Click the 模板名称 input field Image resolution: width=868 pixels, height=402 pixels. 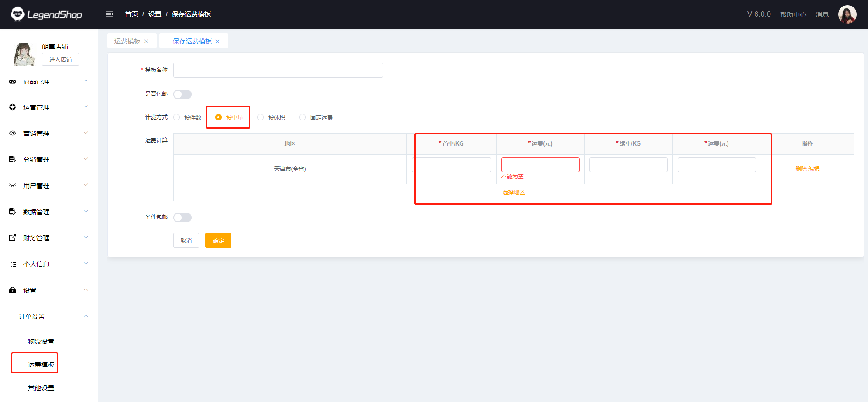[278, 70]
